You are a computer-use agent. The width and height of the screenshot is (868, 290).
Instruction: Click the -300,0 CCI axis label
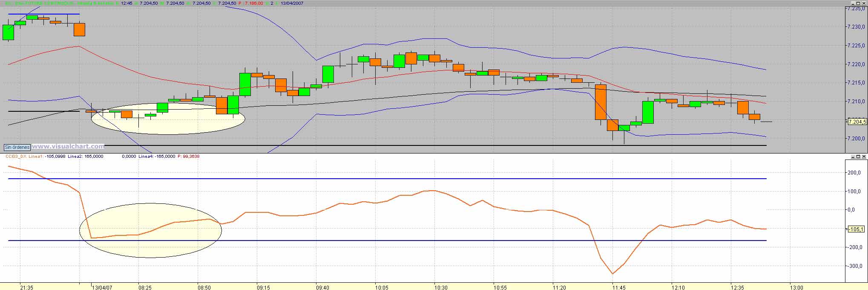pyautogui.click(x=855, y=266)
